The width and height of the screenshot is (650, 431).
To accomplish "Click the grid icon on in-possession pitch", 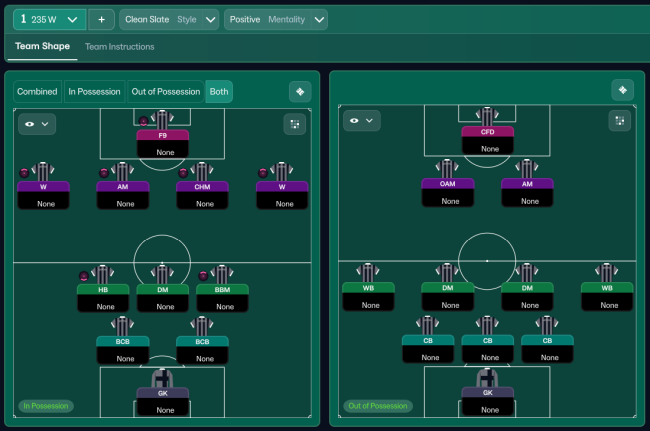I will click(296, 124).
